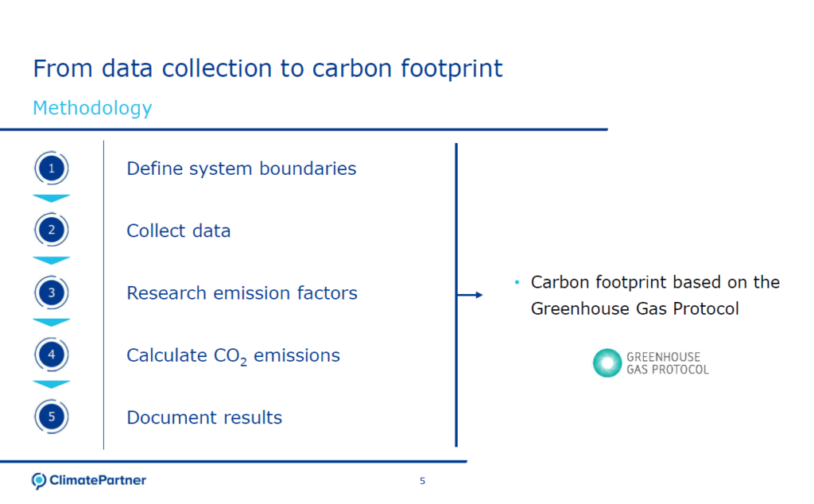The height and width of the screenshot is (504, 814).
Task: Click the page number 5 in footer
Action: (x=422, y=481)
